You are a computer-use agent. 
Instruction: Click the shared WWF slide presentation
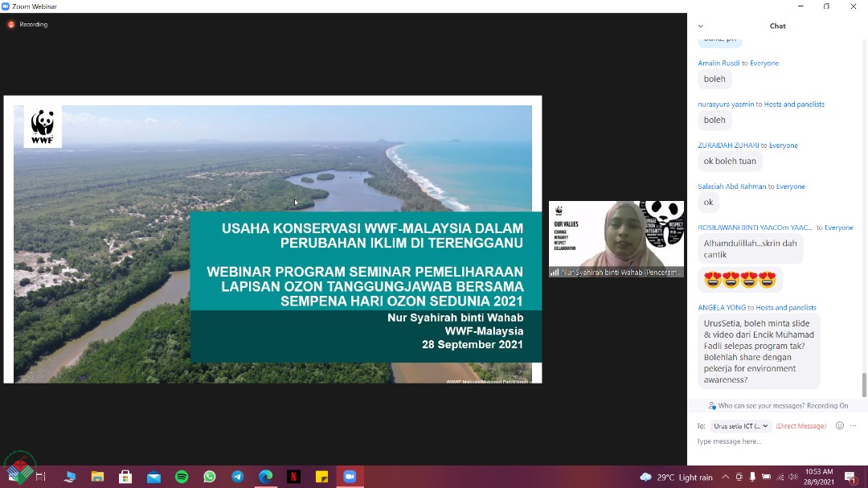[272, 240]
